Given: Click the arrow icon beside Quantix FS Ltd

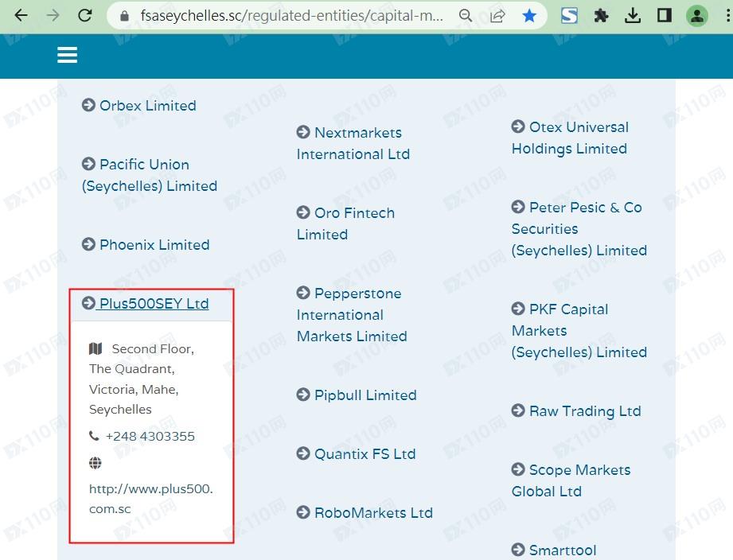Looking at the screenshot, I should 303,453.
